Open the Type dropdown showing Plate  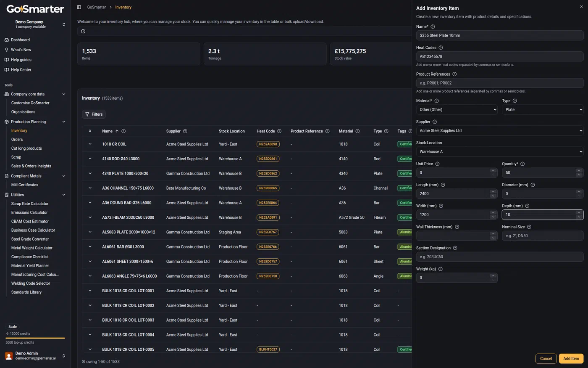(x=543, y=109)
